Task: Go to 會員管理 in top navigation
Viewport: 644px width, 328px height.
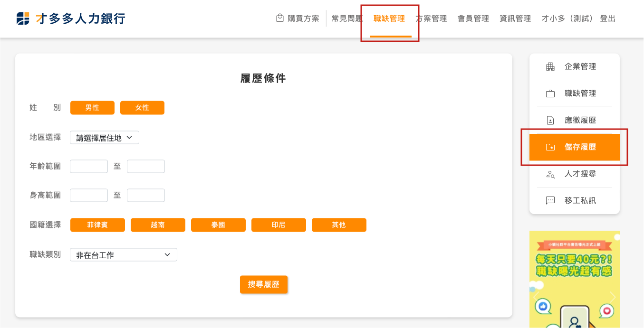Action: pos(473,19)
